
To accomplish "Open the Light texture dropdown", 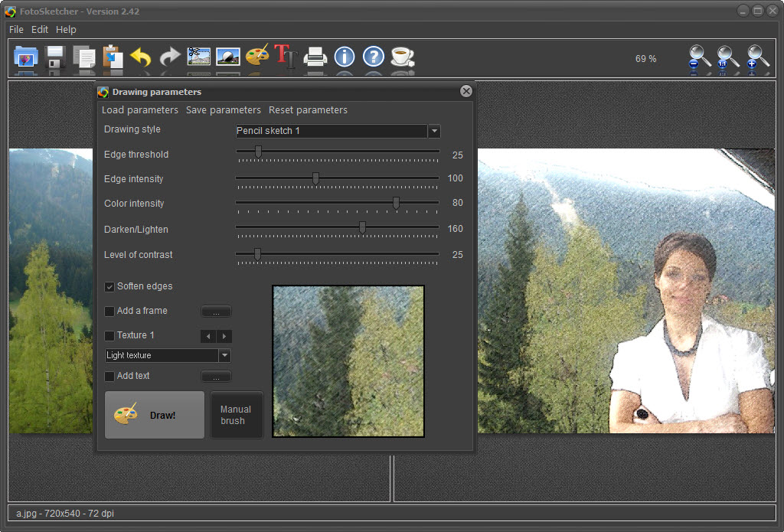I will coord(224,355).
